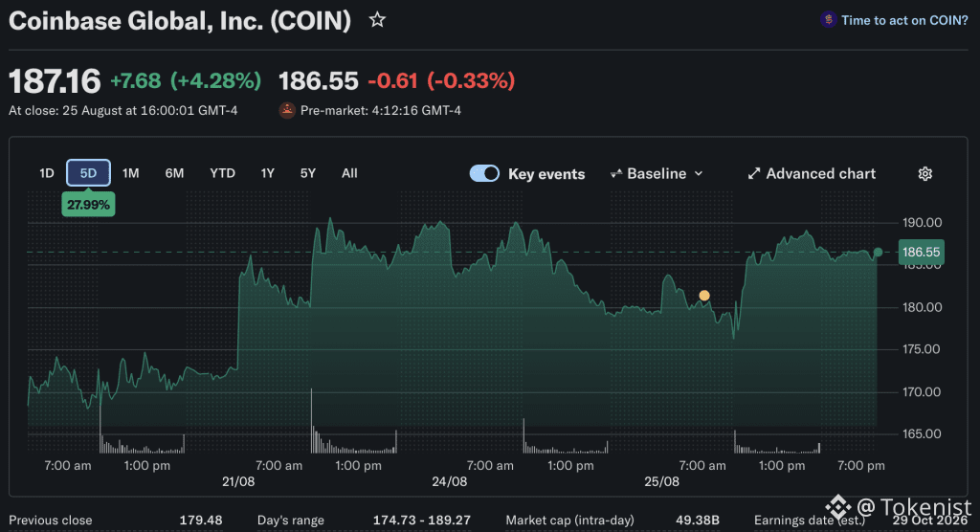Toggle Key events switch off
980x532 pixels.
(x=484, y=173)
